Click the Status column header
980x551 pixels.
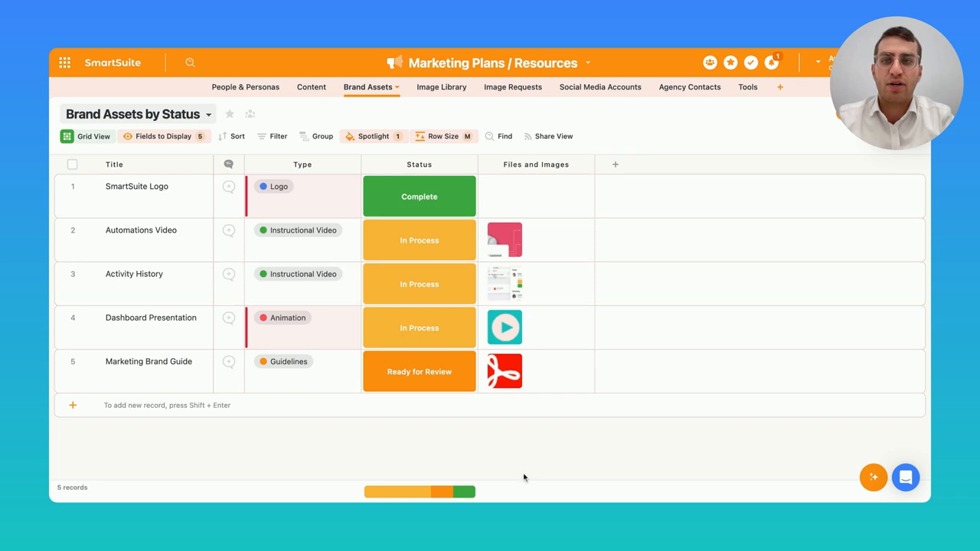(x=420, y=165)
